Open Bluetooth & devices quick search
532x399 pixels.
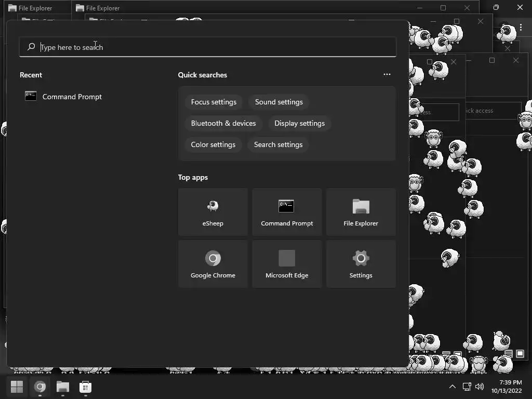[223, 124]
